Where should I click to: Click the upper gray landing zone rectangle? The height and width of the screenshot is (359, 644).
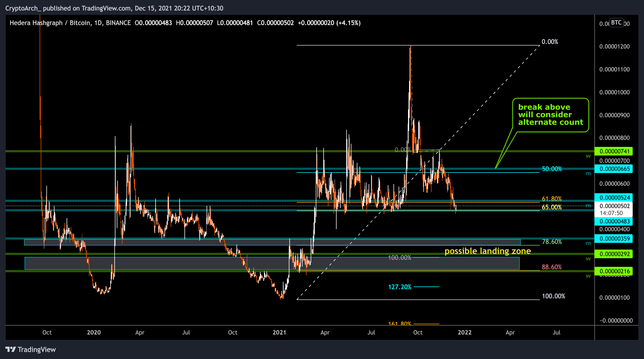click(x=272, y=242)
